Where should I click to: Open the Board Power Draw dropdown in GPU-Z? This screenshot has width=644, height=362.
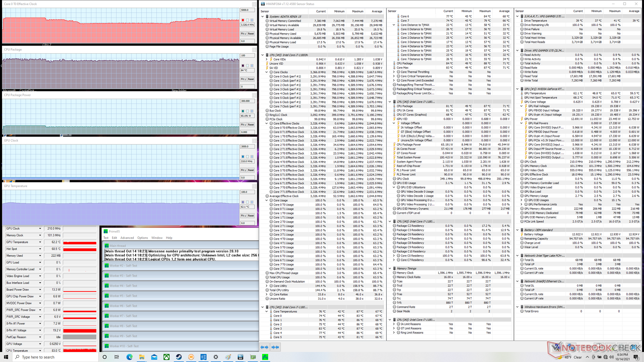pyautogui.click(x=40, y=290)
